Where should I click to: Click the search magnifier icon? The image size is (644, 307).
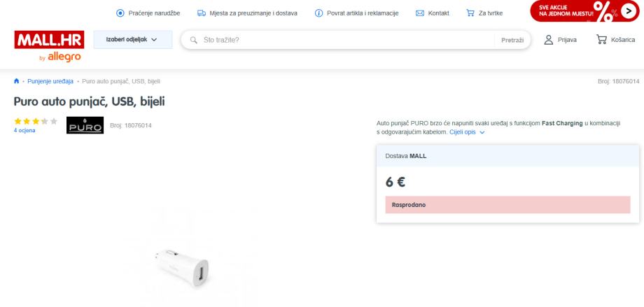[x=194, y=40]
